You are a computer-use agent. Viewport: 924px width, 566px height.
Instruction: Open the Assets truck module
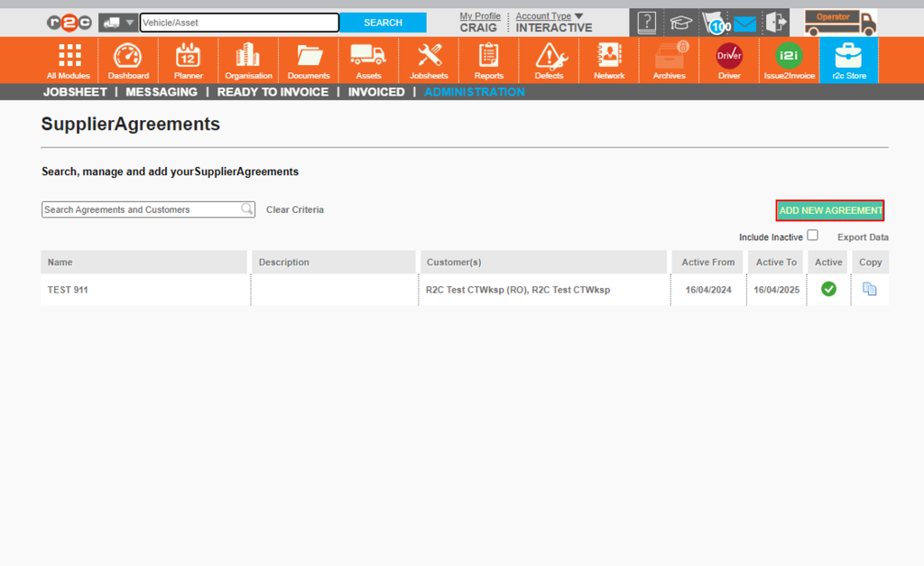(368, 60)
